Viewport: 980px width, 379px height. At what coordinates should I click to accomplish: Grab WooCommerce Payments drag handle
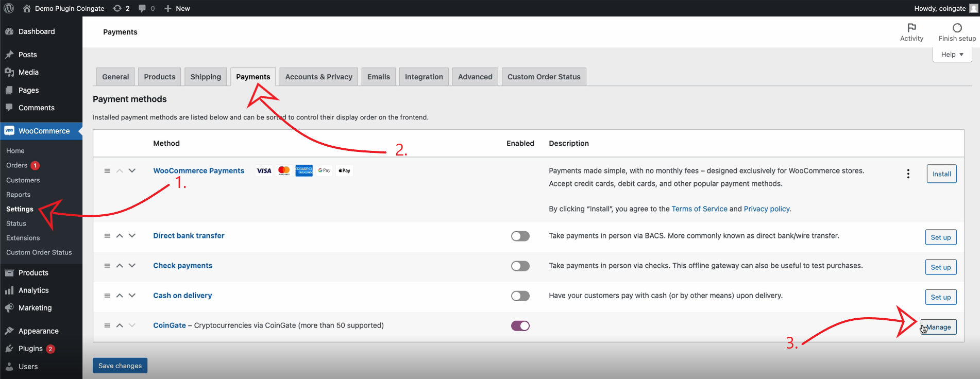pos(107,170)
